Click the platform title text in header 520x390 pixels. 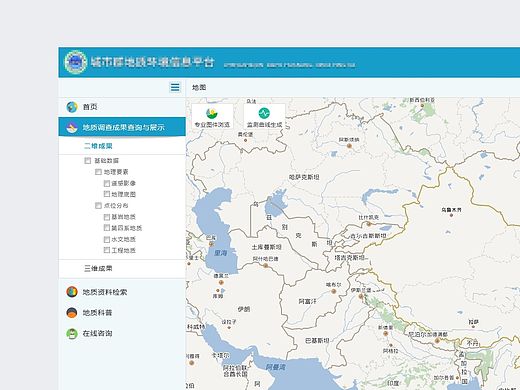click(152, 62)
